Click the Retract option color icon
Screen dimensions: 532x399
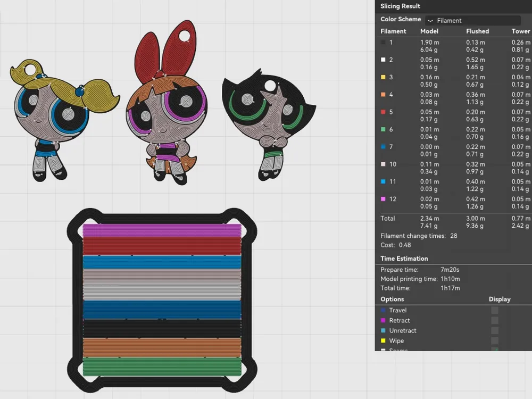point(383,320)
